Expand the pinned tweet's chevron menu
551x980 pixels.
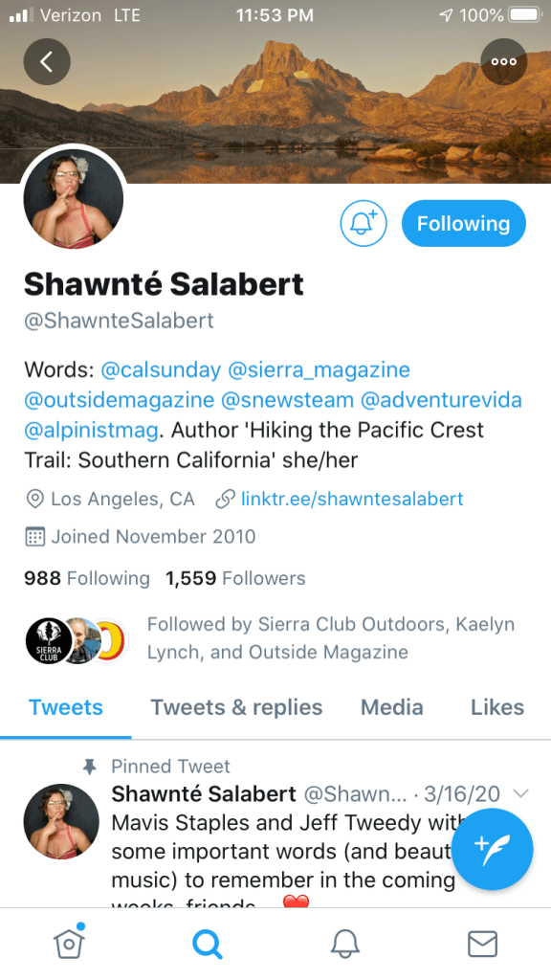(x=520, y=793)
